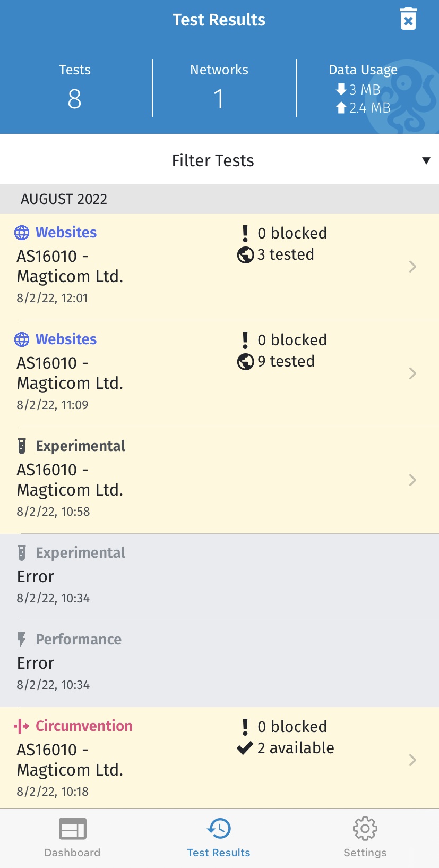Screen dimensions: 439x868
Task: Click the lightning bolt Performance icon
Action: coord(22,640)
